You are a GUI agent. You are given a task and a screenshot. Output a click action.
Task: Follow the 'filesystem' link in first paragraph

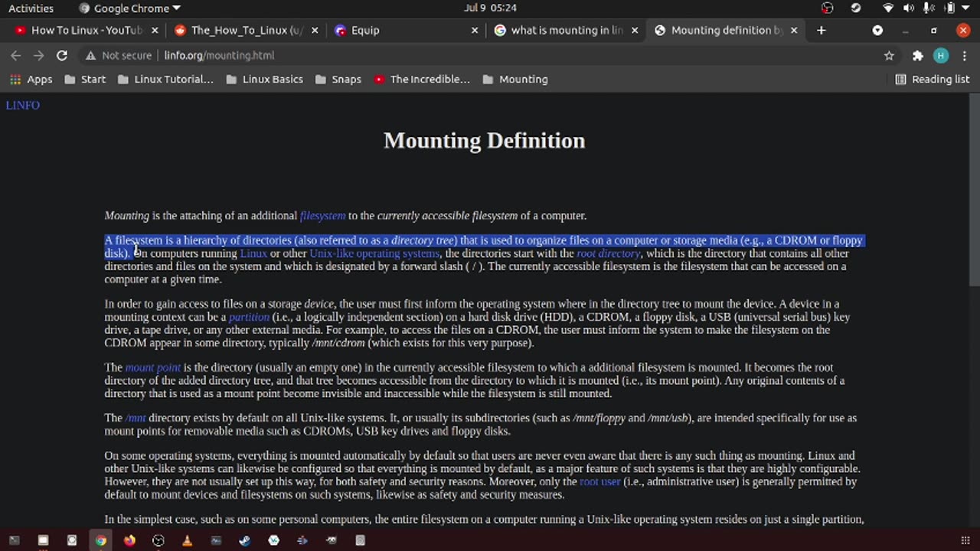pyautogui.click(x=322, y=216)
